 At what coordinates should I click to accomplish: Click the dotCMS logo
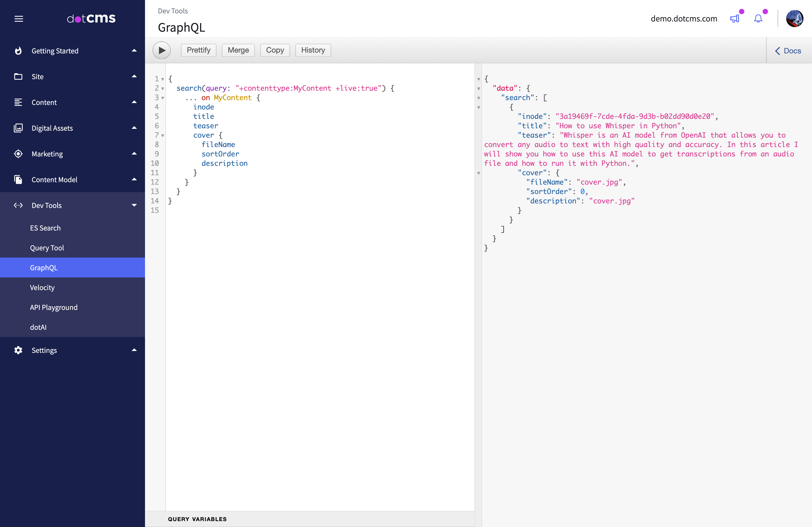pos(91,19)
